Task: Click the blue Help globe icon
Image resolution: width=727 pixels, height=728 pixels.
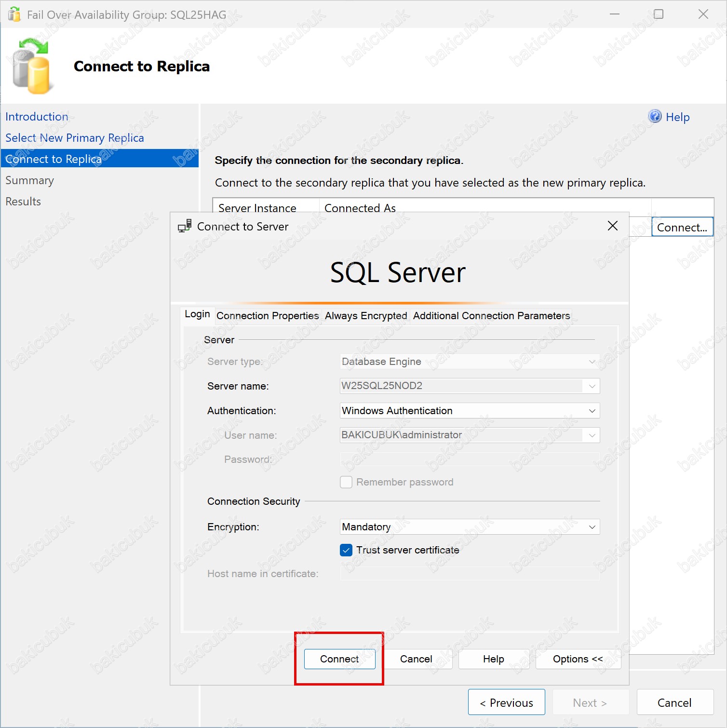Action: coord(655,116)
